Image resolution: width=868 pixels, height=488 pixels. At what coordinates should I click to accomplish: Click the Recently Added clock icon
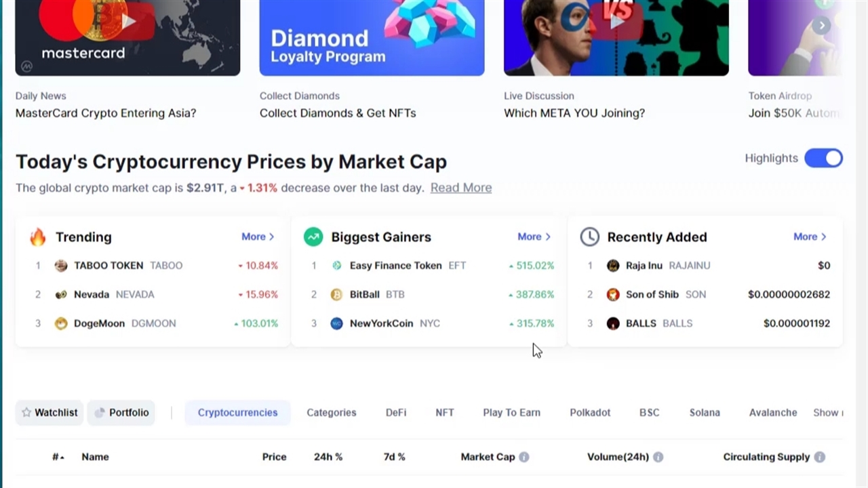(x=589, y=237)
